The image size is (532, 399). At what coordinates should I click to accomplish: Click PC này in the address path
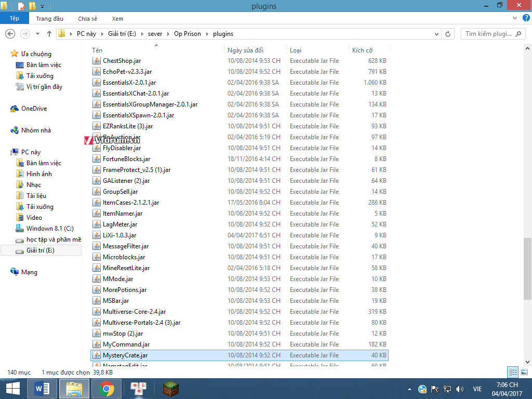(x=86, y=34)
